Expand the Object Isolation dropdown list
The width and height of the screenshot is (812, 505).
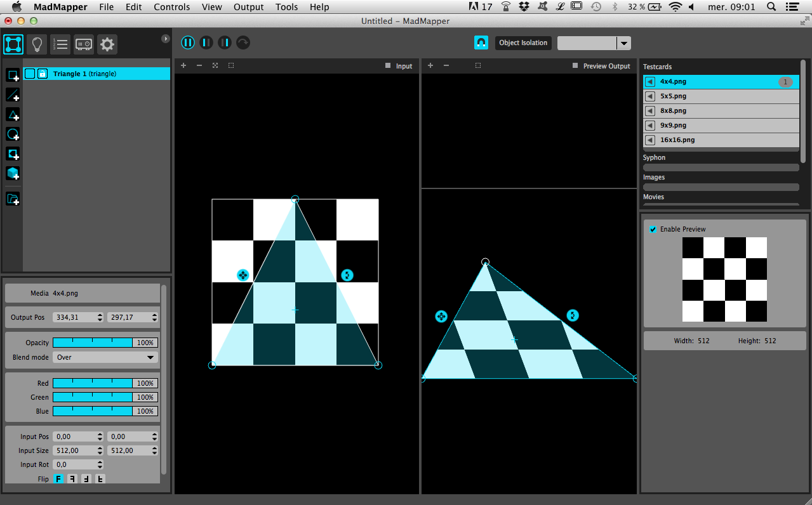point(623,43)
